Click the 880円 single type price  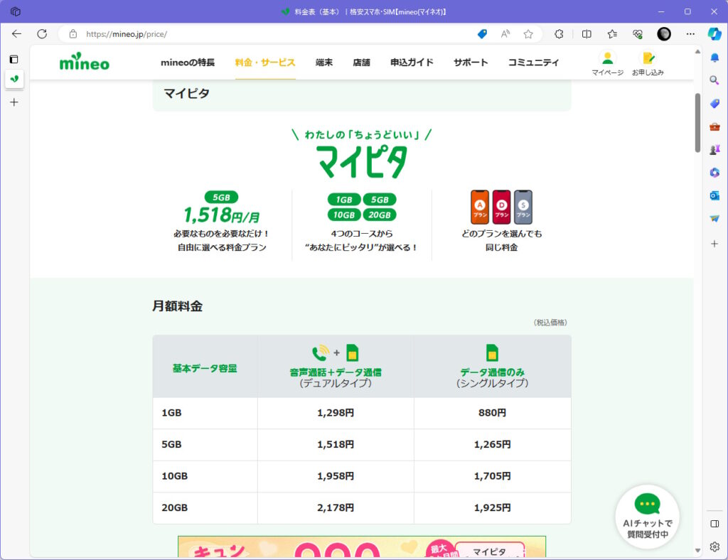[492, 413]
